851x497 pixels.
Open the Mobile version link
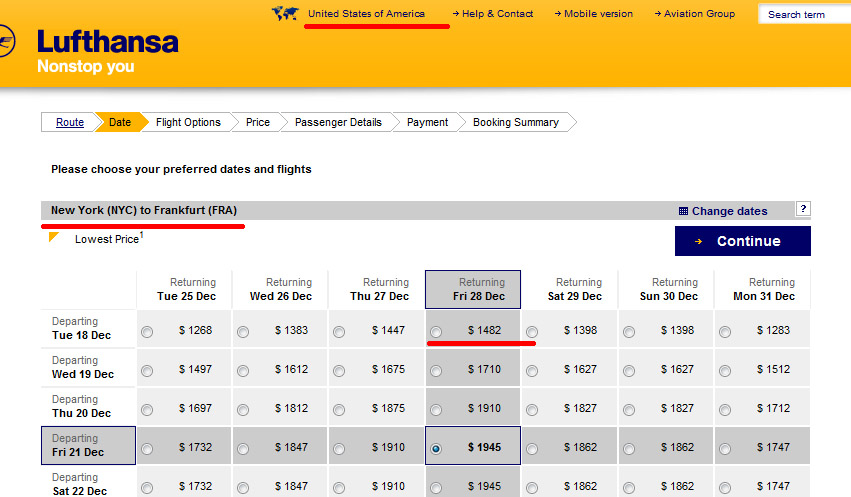point(597,14)
